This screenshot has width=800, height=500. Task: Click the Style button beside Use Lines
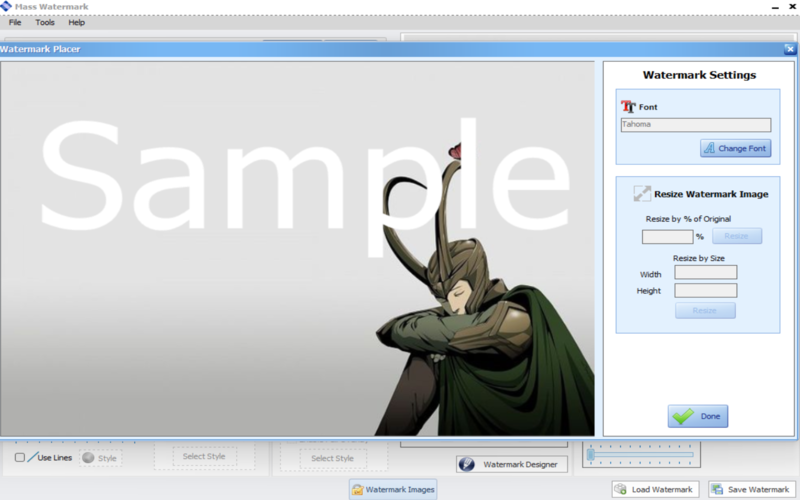(x=101, y=458)
